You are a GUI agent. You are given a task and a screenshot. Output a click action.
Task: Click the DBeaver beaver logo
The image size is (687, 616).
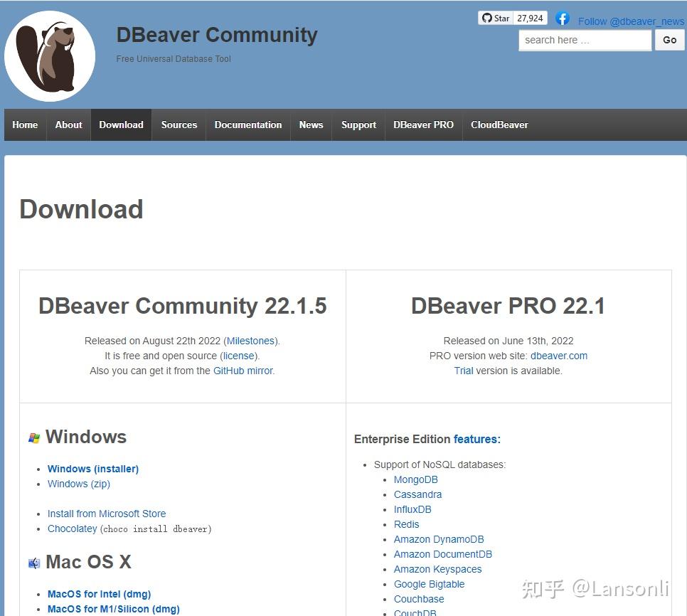coord(50,56)
